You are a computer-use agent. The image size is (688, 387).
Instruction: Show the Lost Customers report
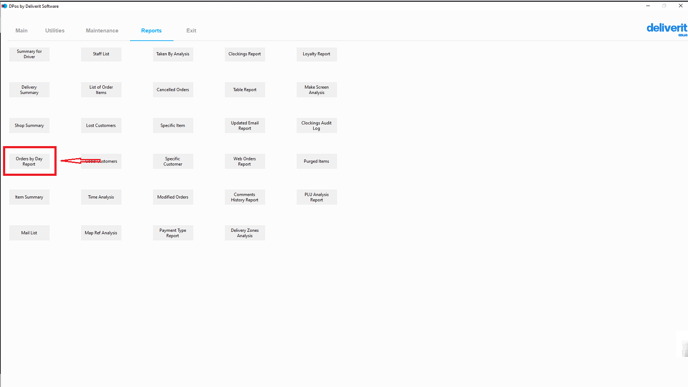101,125
